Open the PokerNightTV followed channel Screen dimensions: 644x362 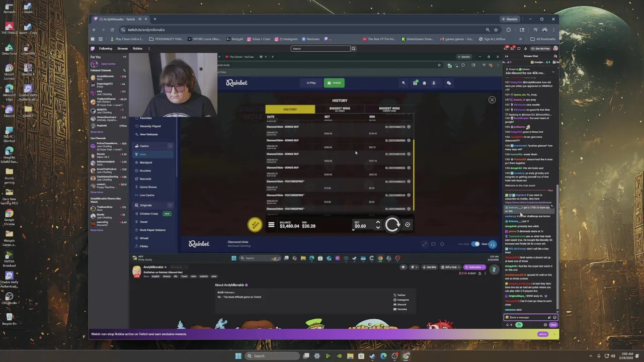click(108, 85)
